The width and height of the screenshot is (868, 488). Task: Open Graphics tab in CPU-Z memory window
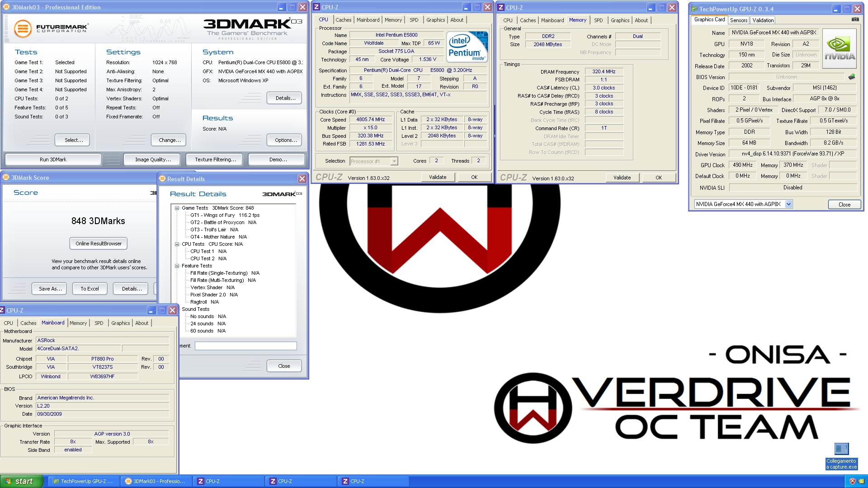coord(620,20)
